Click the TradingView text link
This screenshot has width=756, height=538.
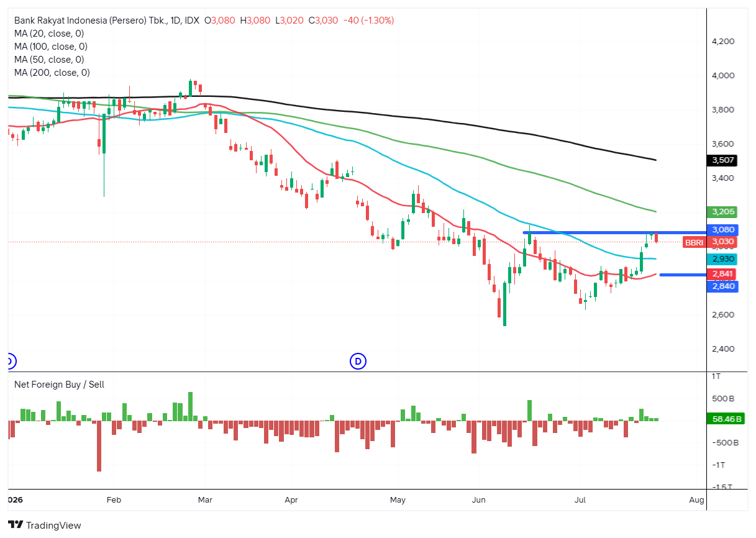point(53,526)
